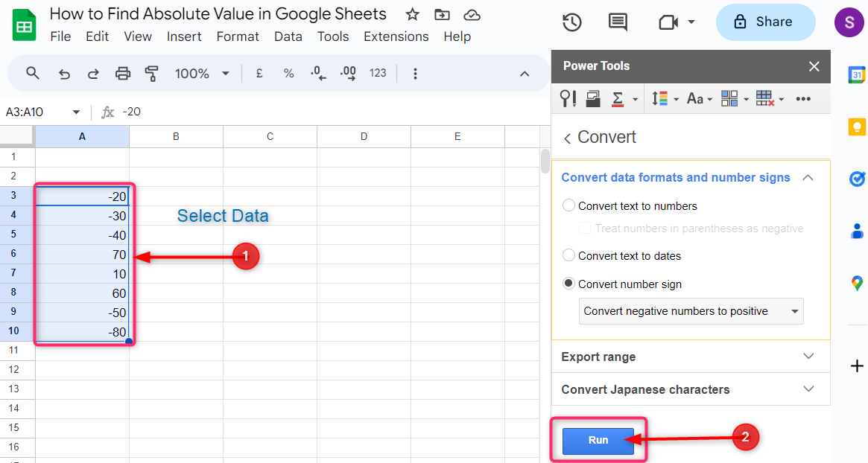Image resolution: width=868 pixels, height=463 pixels.
Task: Open the Extensions menu
Action: pyautogui.click(x=396, y=36)
